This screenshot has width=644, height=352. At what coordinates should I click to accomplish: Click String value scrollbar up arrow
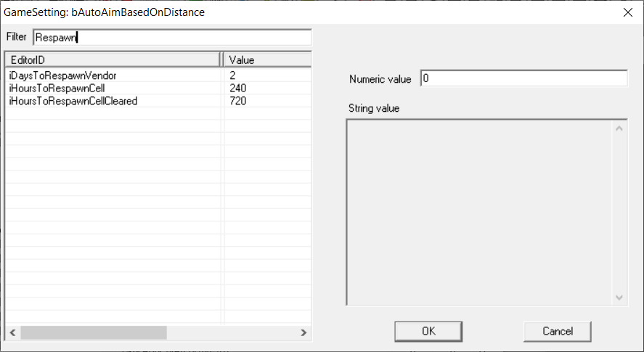(x=619, y=129)
